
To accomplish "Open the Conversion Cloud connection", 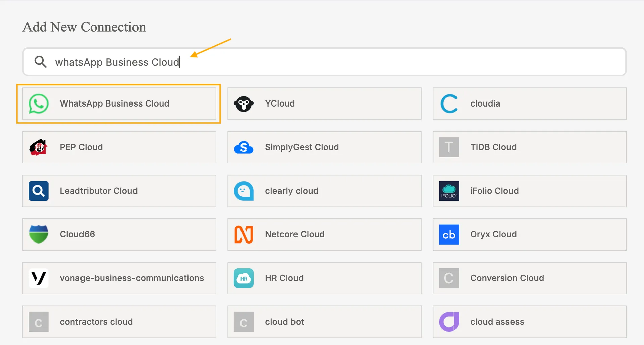I will [x=529, y=278].
